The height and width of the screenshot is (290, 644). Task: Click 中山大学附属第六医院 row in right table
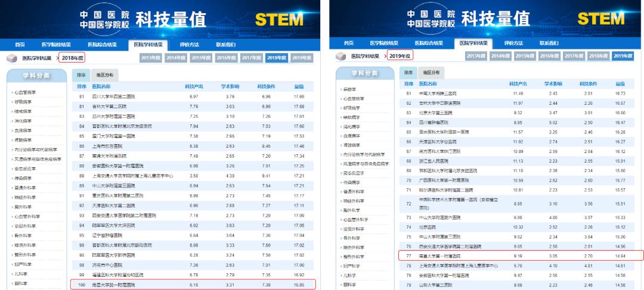point(518,217)
